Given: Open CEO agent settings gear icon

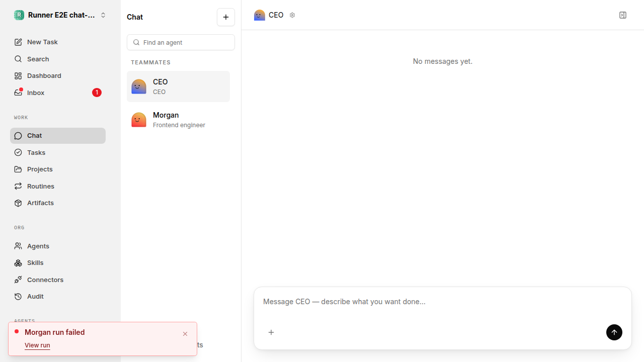Looking at the screenshot, I should tap(292, 15).
